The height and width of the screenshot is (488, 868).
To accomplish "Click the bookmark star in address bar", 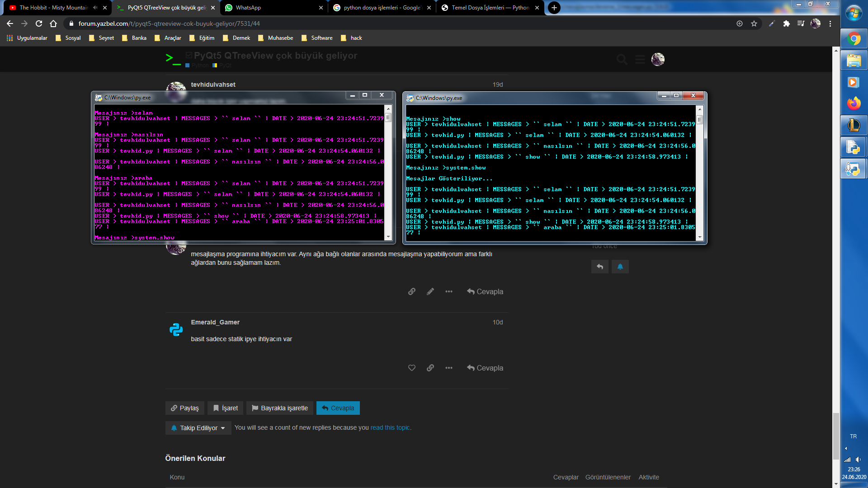I will click(x=754, y=23).
